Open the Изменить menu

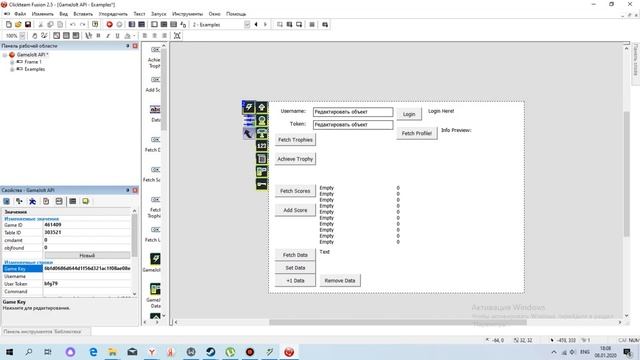tap(42, 14)
